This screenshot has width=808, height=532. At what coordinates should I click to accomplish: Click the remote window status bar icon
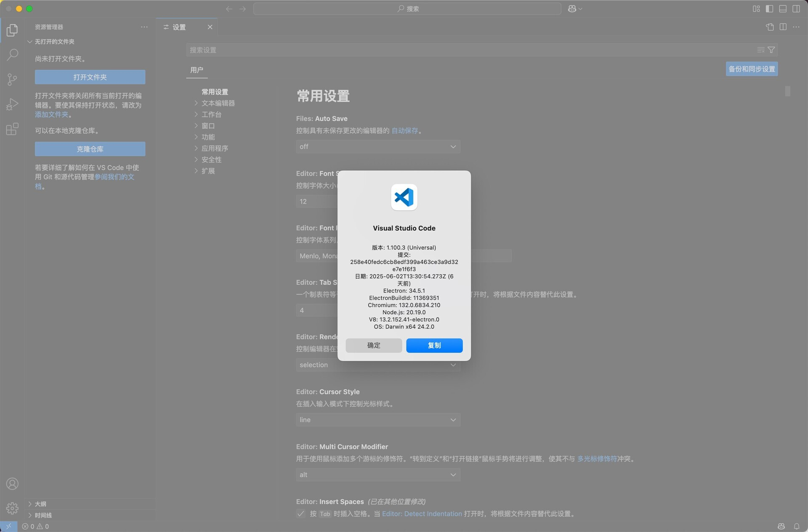pos(8,527)
